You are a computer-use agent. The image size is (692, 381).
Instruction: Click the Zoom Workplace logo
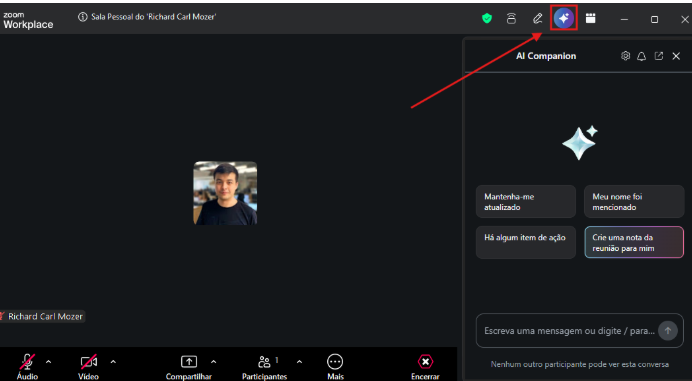(28, 20)
